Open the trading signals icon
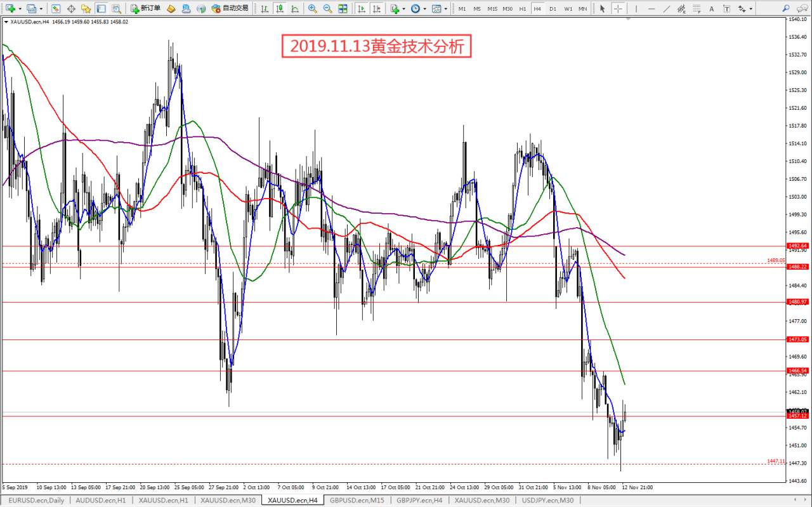Image resolution: width=812 pixels, height=507 pixels. [201, 8]
